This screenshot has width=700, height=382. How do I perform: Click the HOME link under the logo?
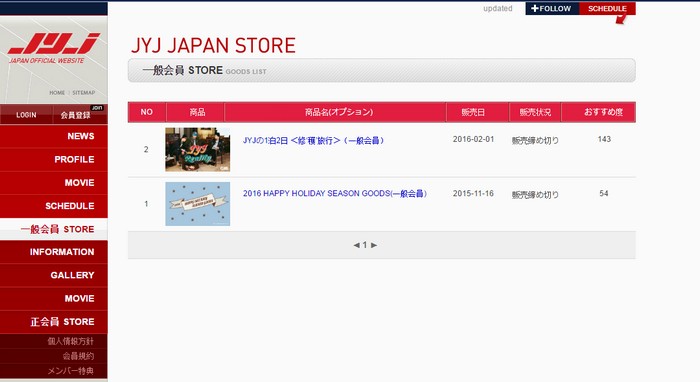57,93
